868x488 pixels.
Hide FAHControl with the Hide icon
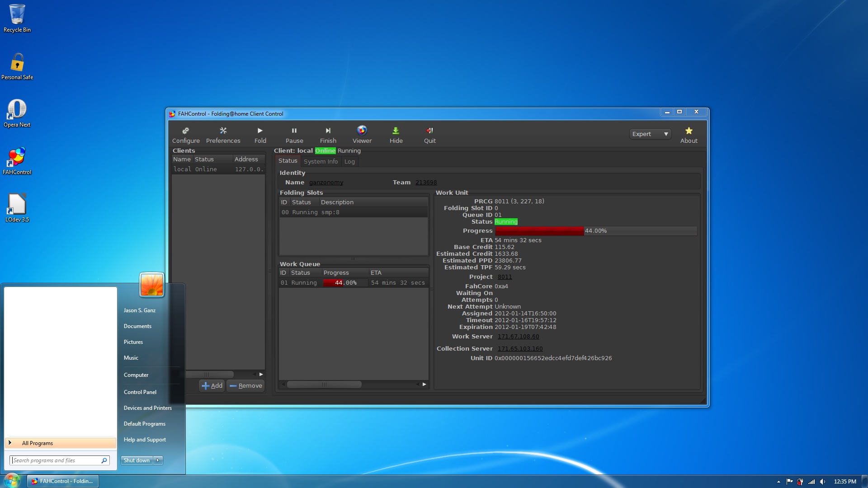(x=396, y=135)
